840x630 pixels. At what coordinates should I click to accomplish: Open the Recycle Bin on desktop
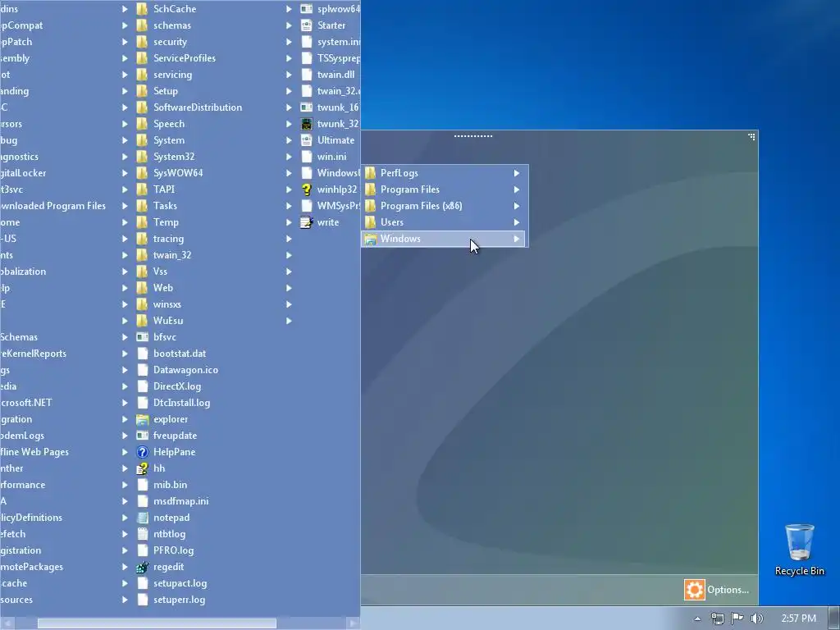point(799,550)
